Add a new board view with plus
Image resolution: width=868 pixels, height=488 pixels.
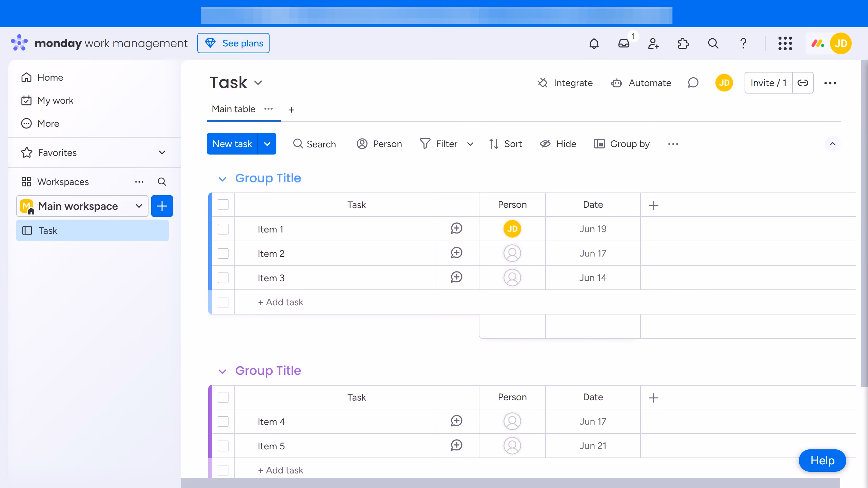click(x=291, y=110)
